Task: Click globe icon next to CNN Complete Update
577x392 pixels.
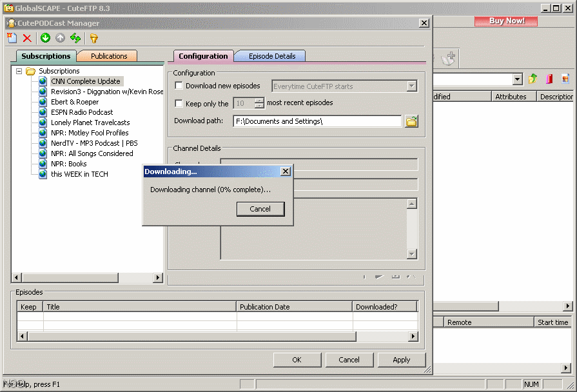Action: (43, 81)
